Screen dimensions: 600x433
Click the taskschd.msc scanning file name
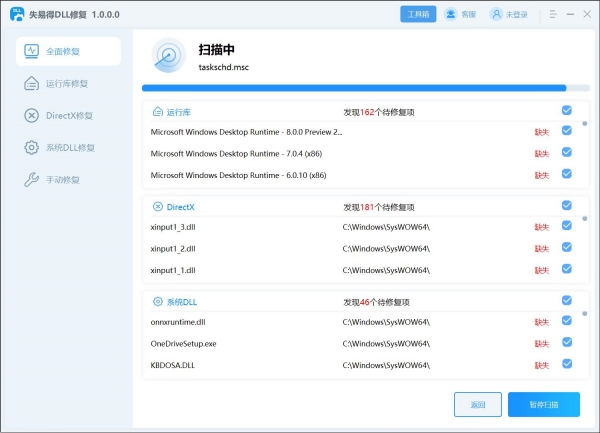[x=223, y=67]
